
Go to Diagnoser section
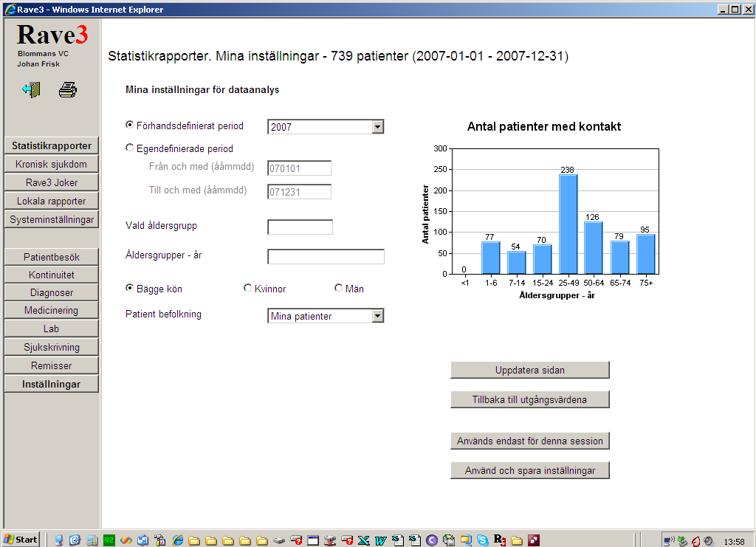click(x=52, y=292)
